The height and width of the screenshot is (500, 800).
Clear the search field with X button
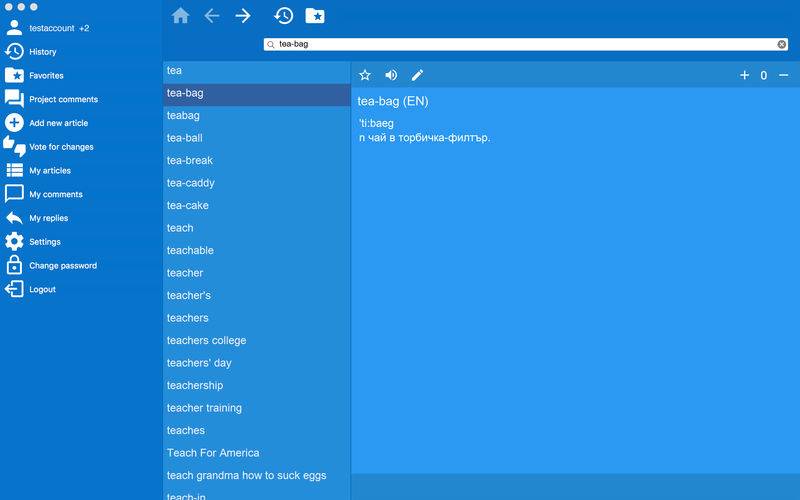pos(782,44)
